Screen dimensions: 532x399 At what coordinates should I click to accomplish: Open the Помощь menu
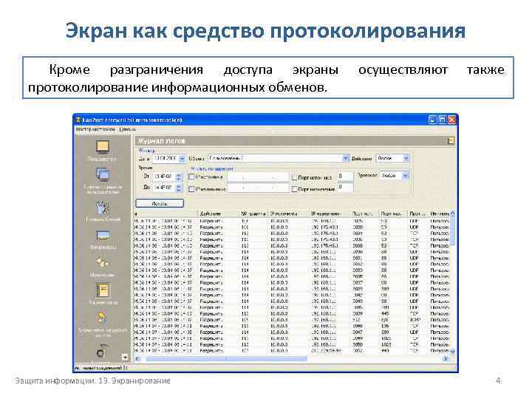coord(128,129)
